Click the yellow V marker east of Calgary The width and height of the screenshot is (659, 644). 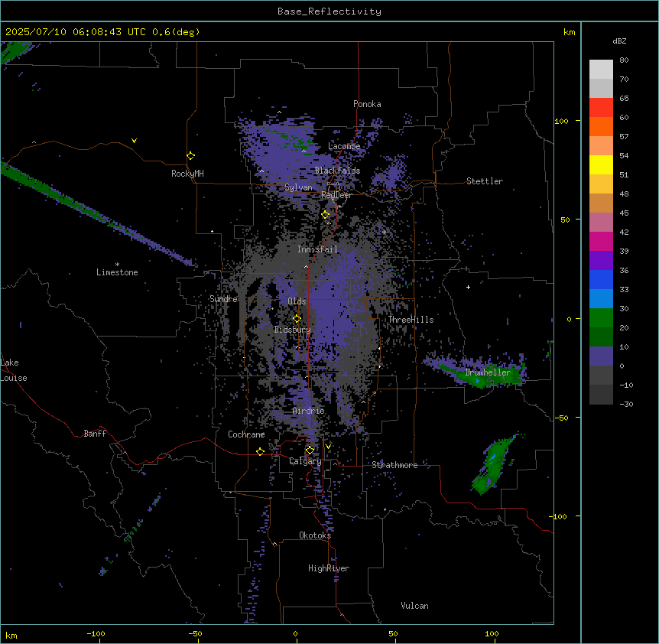pyautogui.click(x=328, y=447)
